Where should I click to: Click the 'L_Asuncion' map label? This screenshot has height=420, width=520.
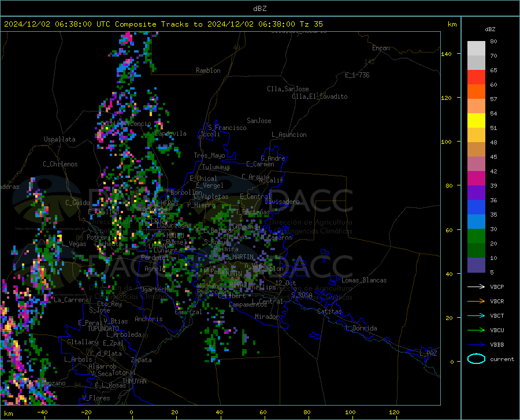click(289, 135)
